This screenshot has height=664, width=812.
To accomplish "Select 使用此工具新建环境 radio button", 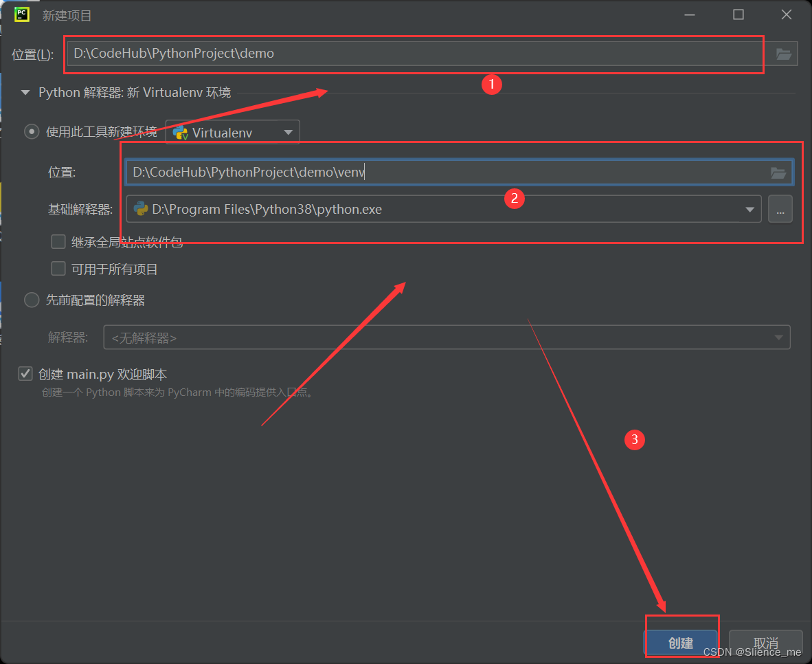I will click(x=32, y=132).
